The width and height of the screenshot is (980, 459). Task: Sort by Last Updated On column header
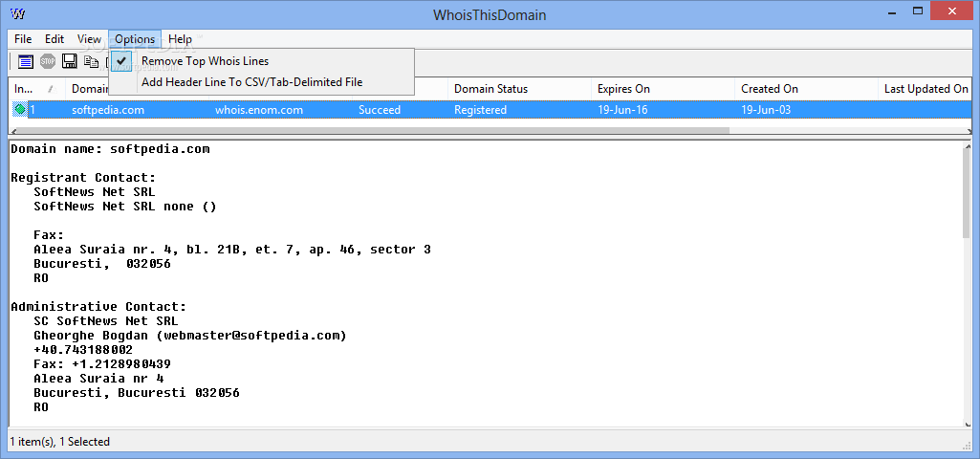click(x=926, y=89)
